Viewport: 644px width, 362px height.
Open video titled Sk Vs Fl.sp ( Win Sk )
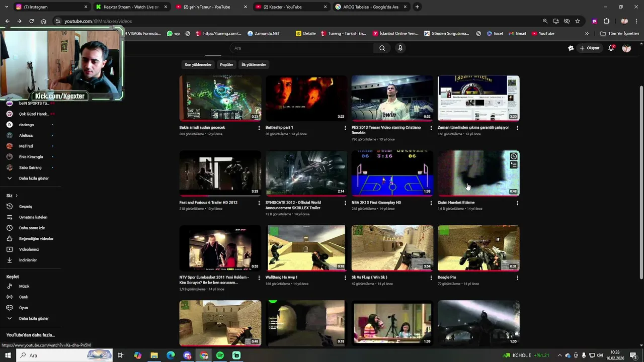[x=369, y=278]
